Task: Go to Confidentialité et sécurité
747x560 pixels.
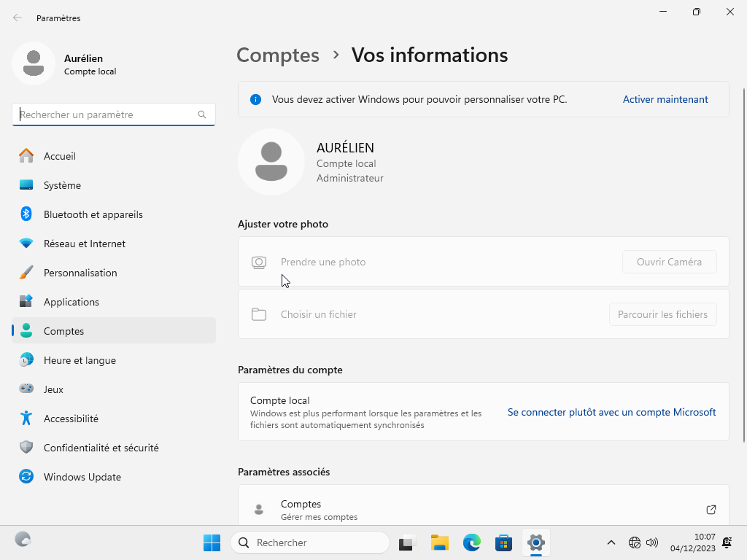Action: coord(113,448)
